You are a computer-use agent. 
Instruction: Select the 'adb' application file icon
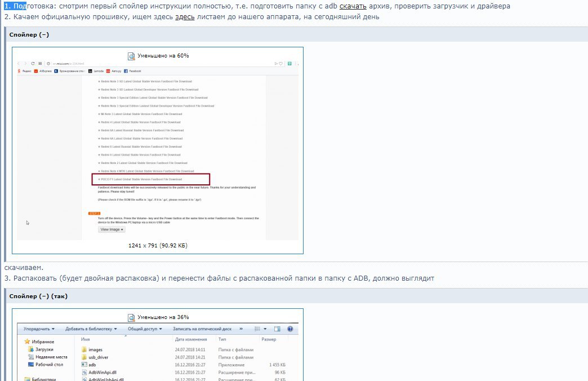(x=84, y=365)
